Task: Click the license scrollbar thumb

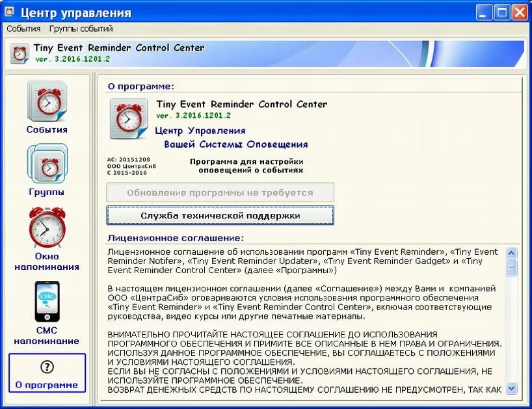Action: [x=511, y=268]
